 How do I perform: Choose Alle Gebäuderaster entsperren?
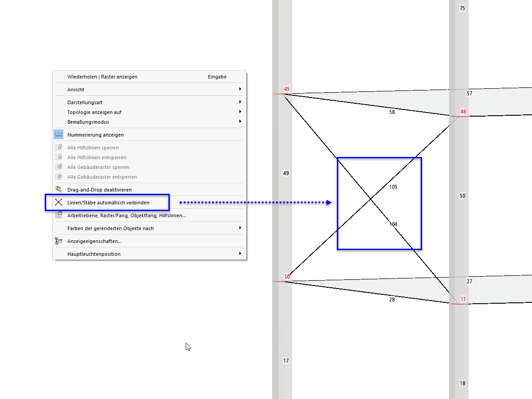pyautogui.click(x=149, y=177)
